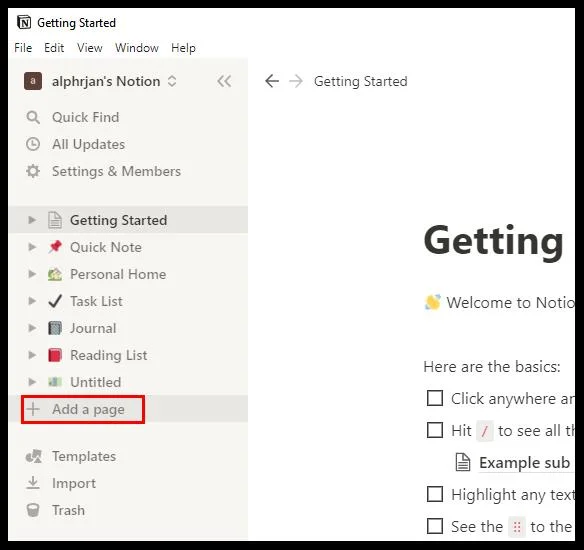Screen dimensions: 584x550
Task: Collapse the sidebar with double chevron icon
Action: pyautogui.click(x=224, y=81)
